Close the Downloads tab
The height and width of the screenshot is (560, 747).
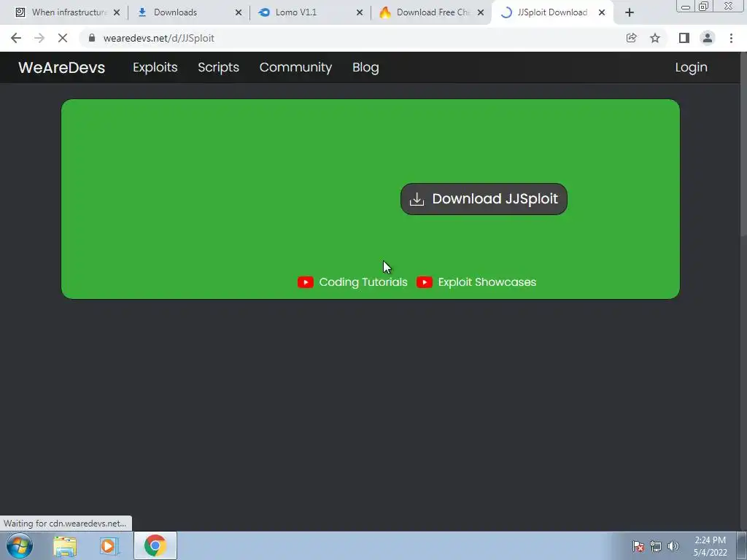tap(239, 12)
